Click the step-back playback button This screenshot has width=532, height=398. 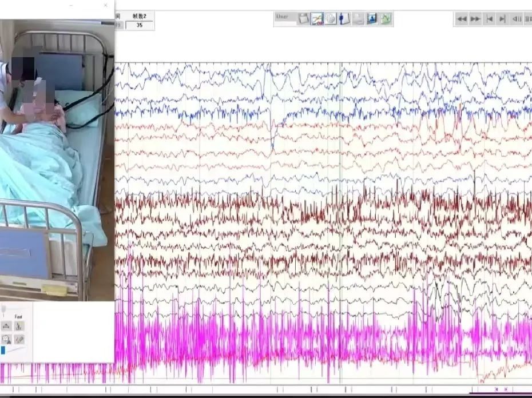(516, 19)
